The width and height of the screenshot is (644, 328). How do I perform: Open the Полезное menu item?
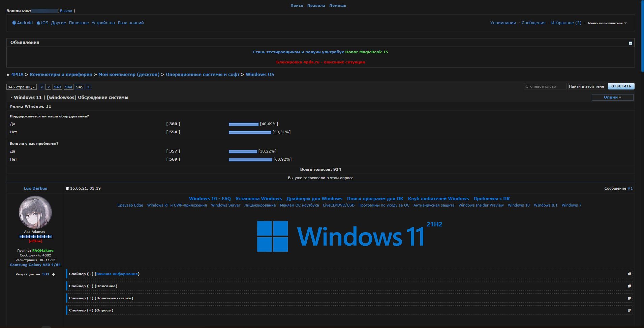point(79,23)
